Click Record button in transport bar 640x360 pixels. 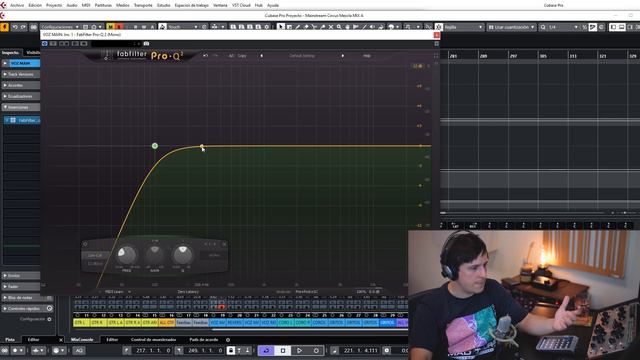[316, 350]
